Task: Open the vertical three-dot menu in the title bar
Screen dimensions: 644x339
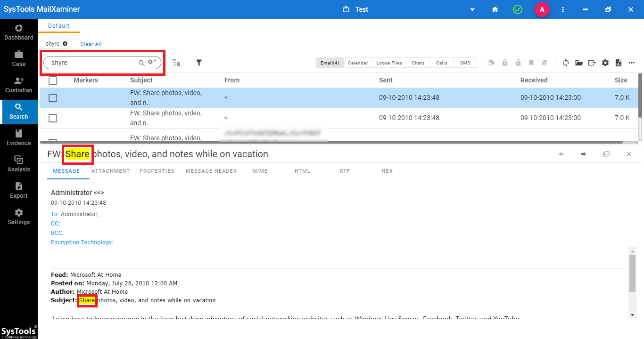Action: point(563,9)
